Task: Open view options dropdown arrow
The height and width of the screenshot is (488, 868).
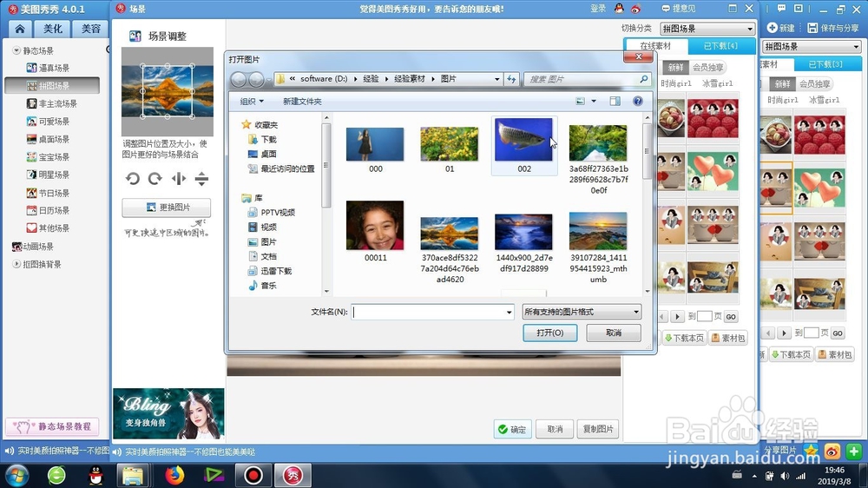Action: click(594, 101)
